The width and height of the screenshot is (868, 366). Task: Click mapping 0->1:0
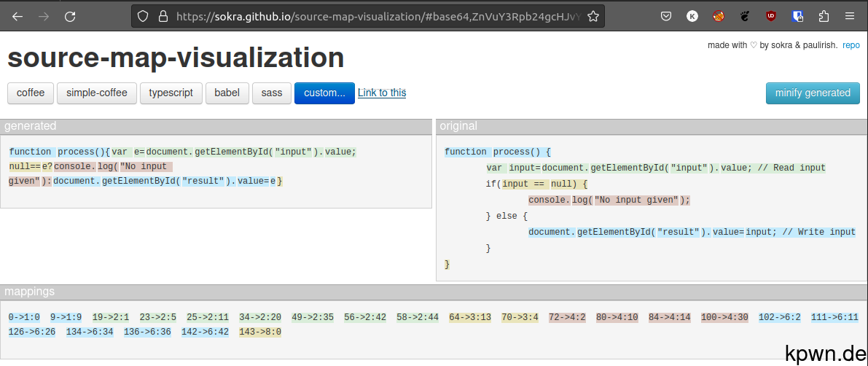[24, 317]
